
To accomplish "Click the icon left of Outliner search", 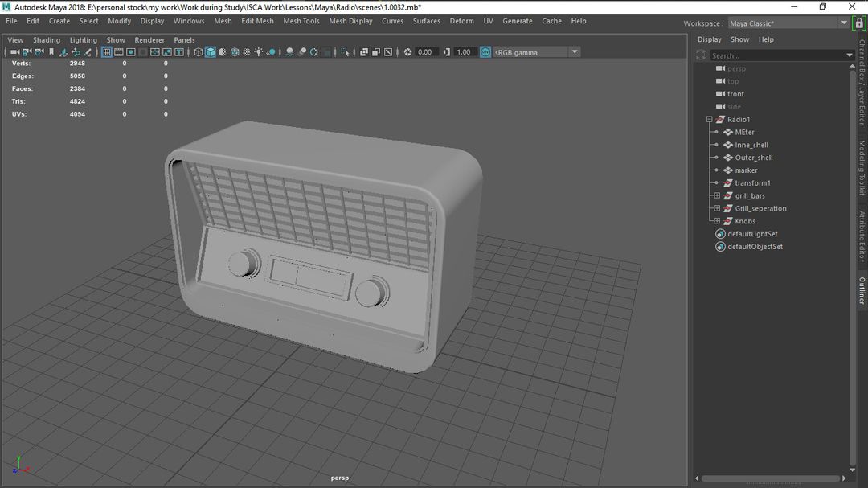I will coord(702,55).
